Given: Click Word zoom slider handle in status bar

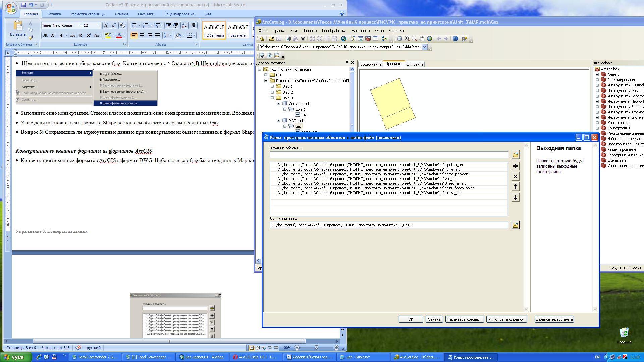Looking at the screenshot, I should 316,348.
